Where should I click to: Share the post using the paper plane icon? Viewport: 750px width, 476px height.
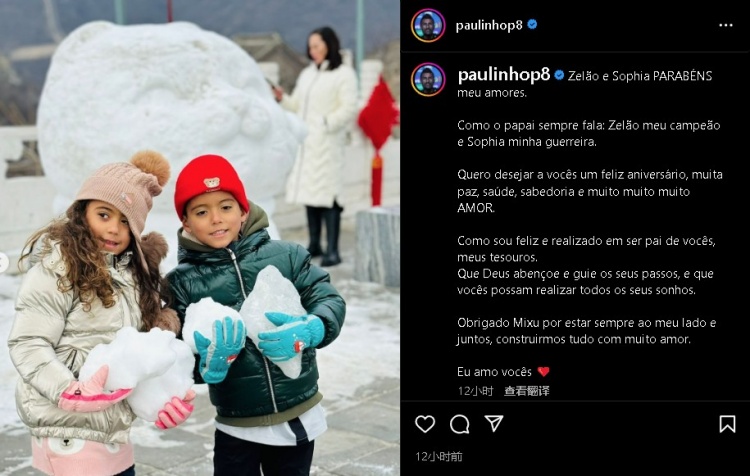click(494, 423)
